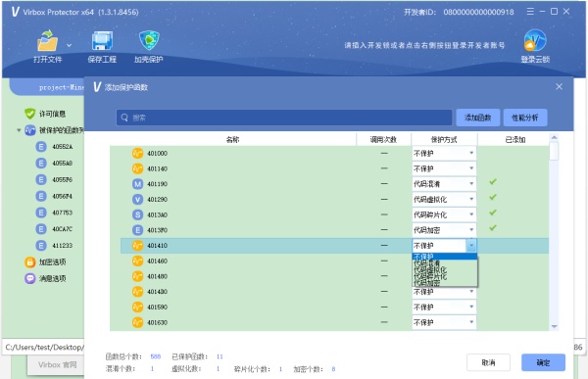Click the 保护方式 column header
The height and width of the screenshot is (379, 588).
pos(444,139)
